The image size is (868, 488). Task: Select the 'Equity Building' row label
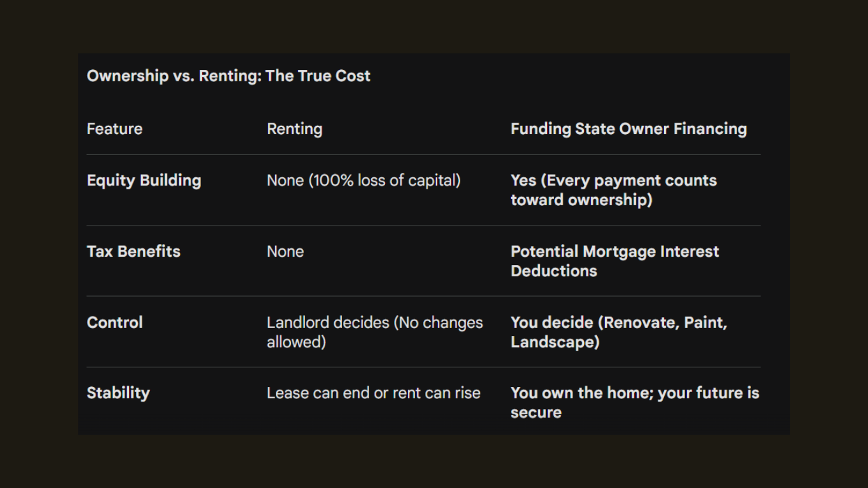[144, 180]
